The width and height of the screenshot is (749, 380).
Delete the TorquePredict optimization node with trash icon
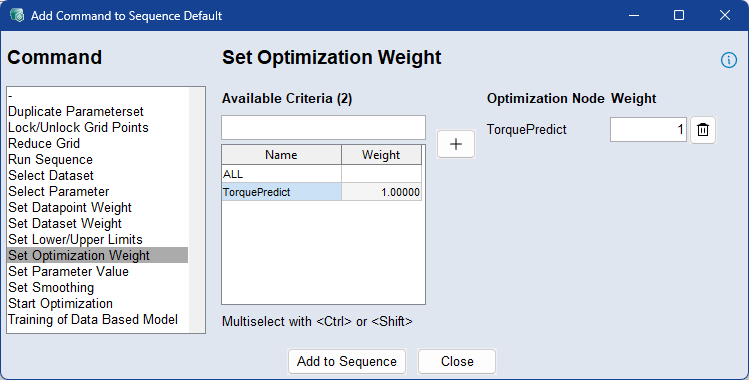[x=703, y=129]
